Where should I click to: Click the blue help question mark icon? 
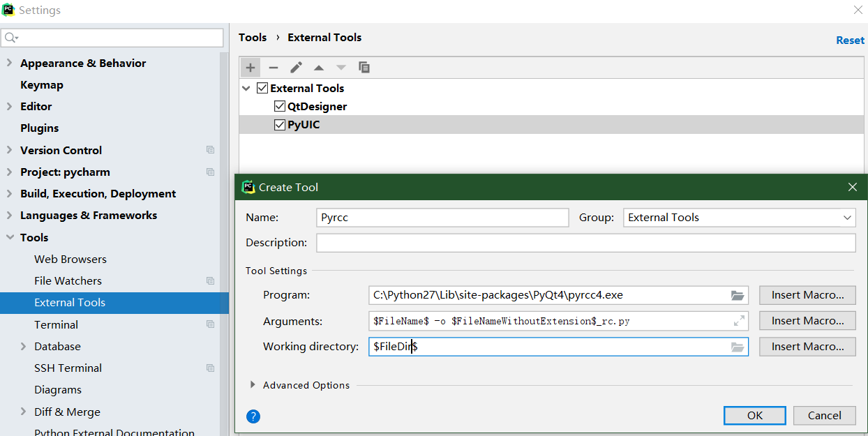[x=253, y=416]
